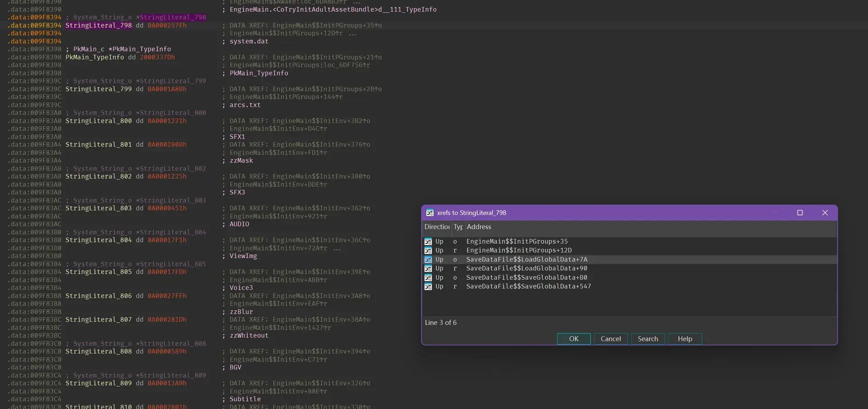Click the icon of the LoadGlobalData+7A row
This screenshot has width=868, height=409.
(428, 260)
